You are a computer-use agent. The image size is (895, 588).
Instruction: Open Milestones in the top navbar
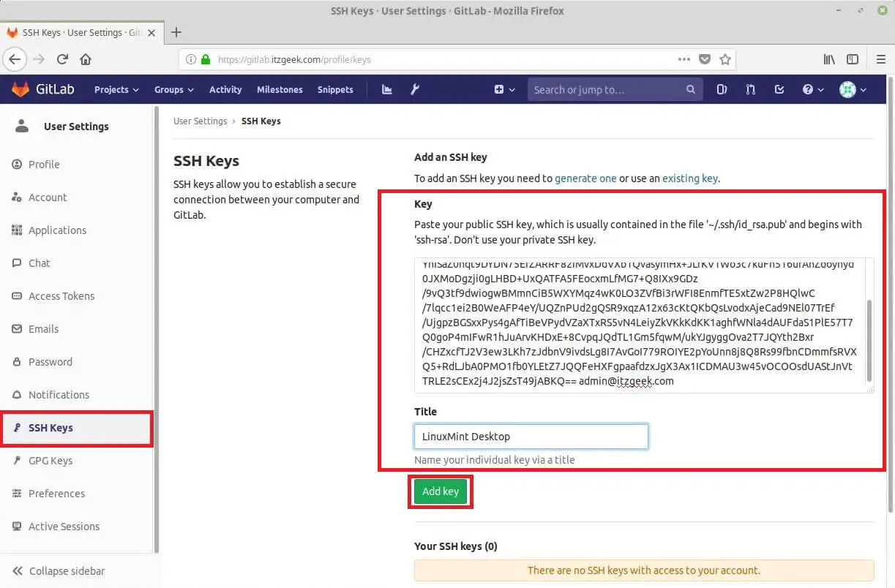point(280,89)
